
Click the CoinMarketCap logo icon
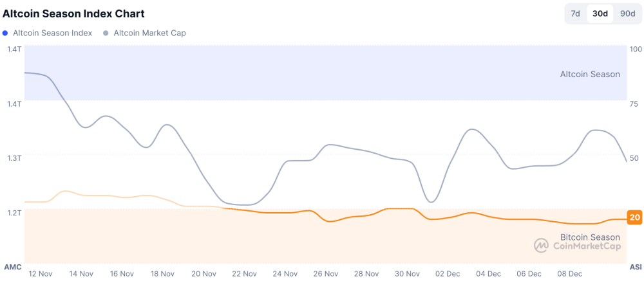(541, 245)
